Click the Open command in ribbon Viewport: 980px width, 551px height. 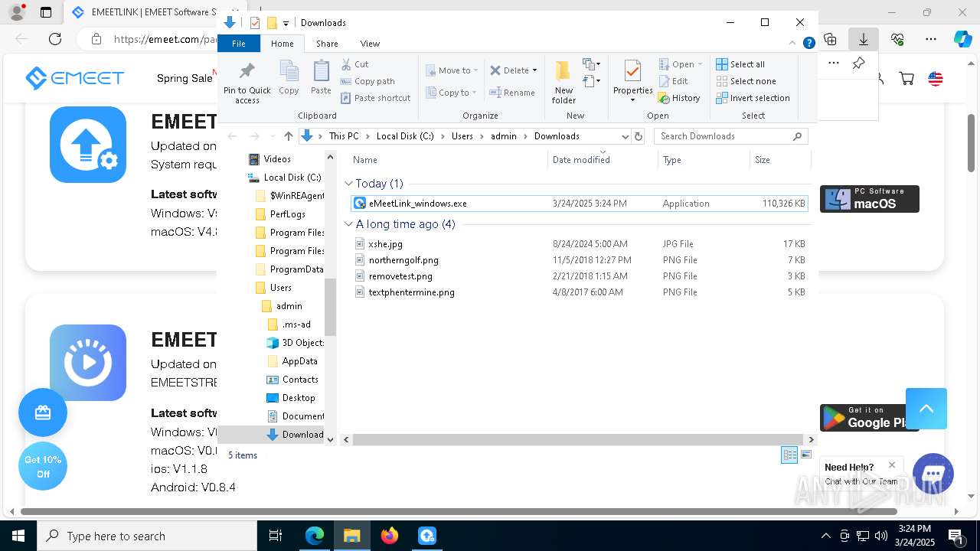[681, 64]
